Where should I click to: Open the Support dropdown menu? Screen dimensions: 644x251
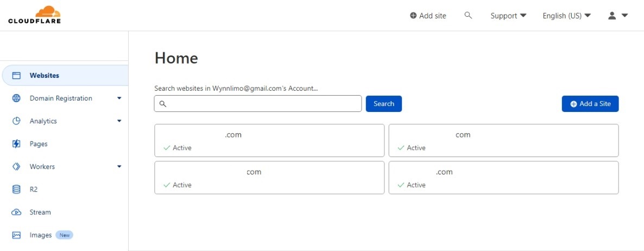coord(508,16)
